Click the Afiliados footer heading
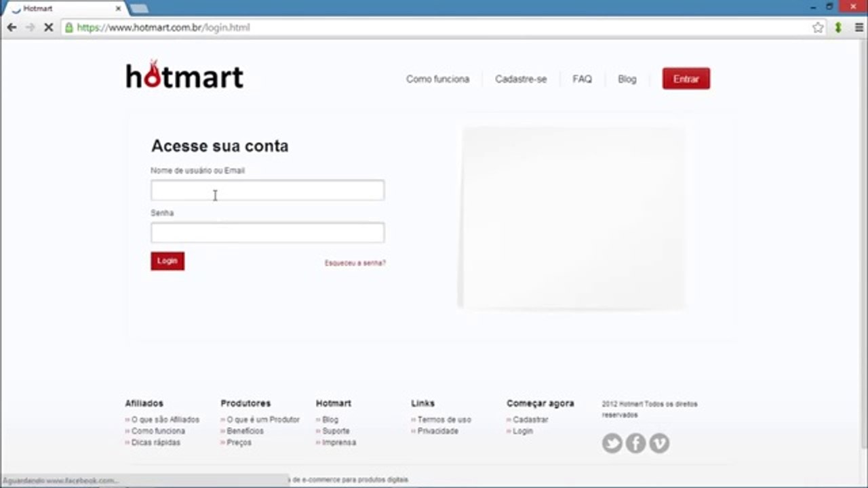868x488 pixels. (144, 403)
